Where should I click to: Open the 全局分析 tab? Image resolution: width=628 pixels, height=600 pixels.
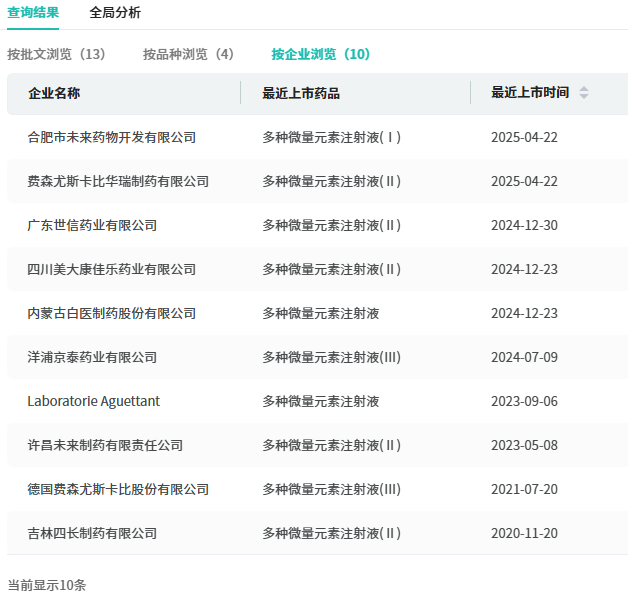(x=115, y=13)
